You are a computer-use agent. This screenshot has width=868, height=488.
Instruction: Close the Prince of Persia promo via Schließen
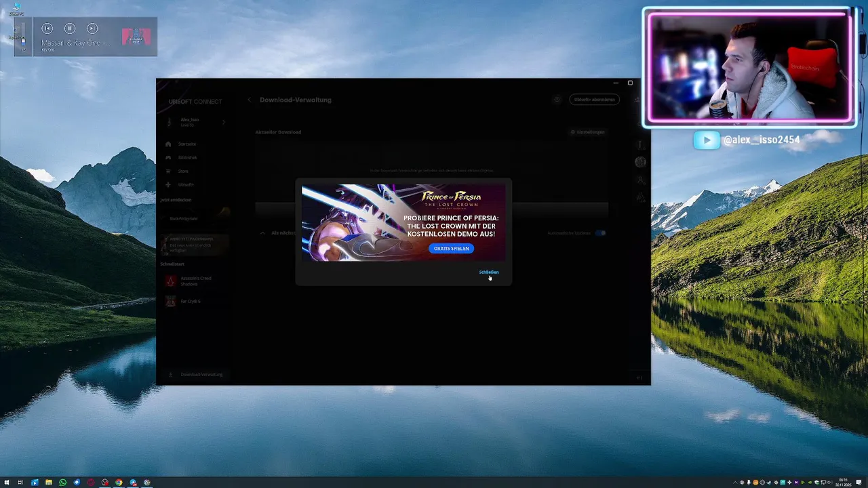[x=488, y=272]
